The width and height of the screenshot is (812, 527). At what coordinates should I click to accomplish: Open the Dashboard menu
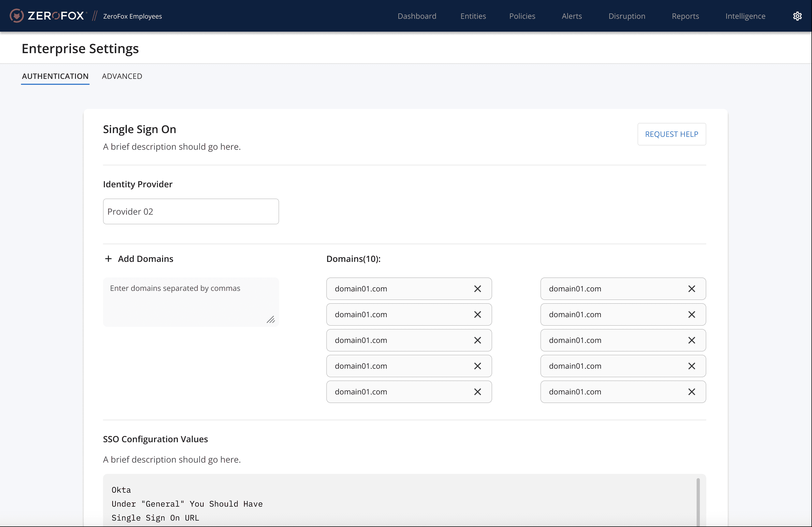point(416,16)
